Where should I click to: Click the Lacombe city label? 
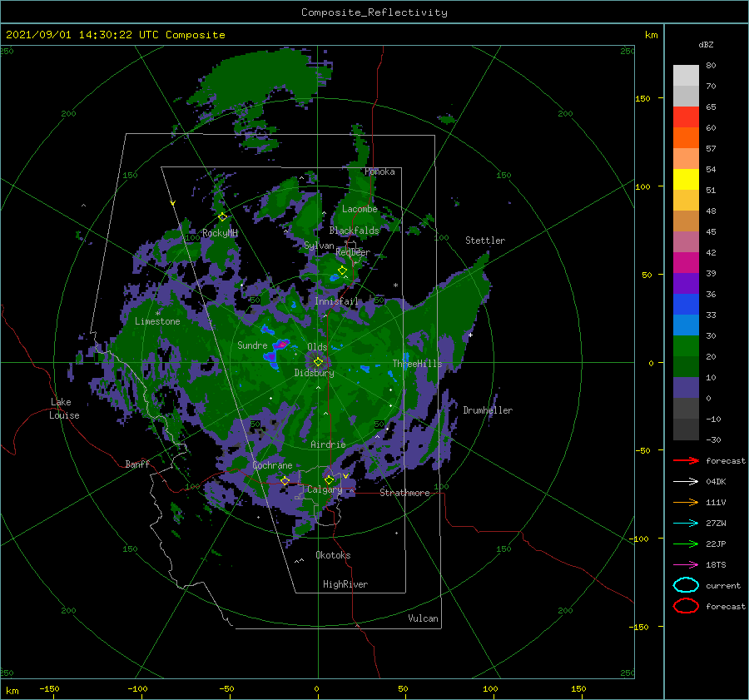[x=360, y=209]
